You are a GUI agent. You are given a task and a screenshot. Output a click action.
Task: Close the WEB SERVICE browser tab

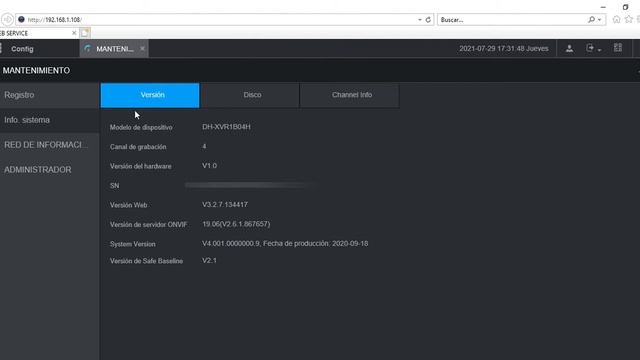click(74, 33)
